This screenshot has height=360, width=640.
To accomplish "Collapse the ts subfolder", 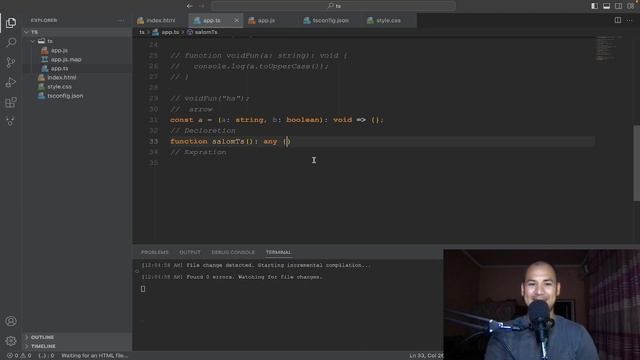I will point(33,41).
